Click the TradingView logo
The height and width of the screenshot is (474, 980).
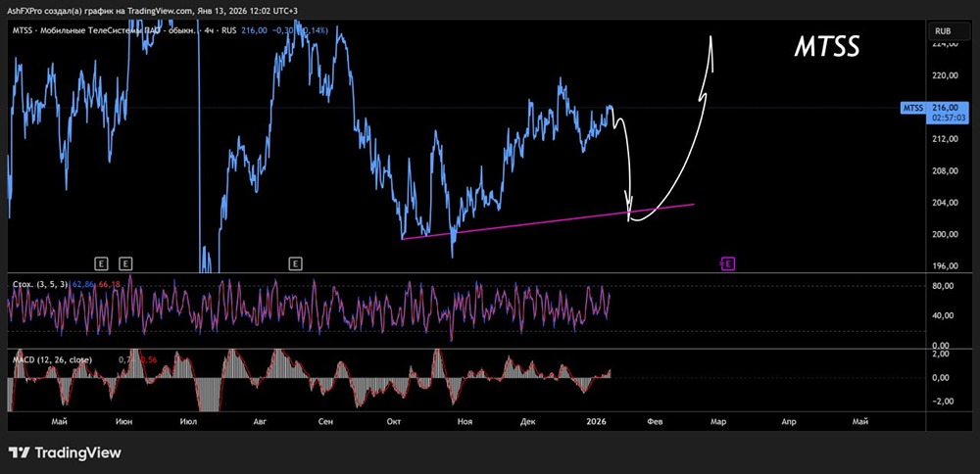(65, 452)
